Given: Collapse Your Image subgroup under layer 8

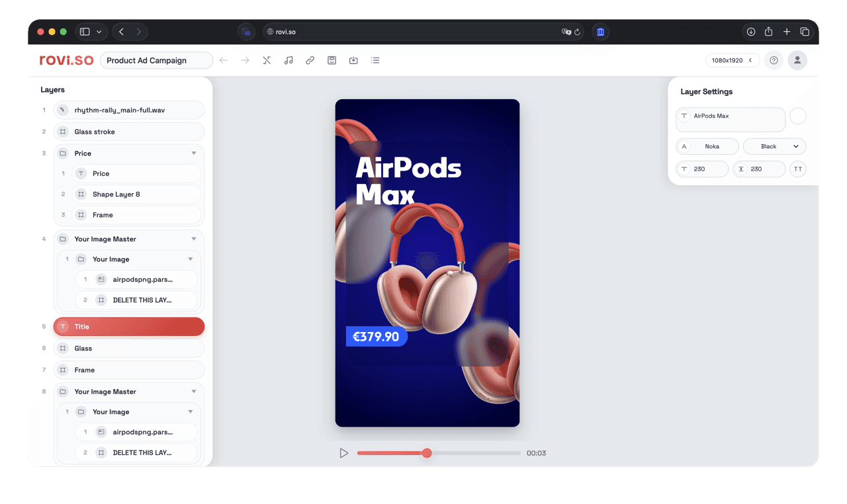Looking at the screenshot, I should coord(191,412).
